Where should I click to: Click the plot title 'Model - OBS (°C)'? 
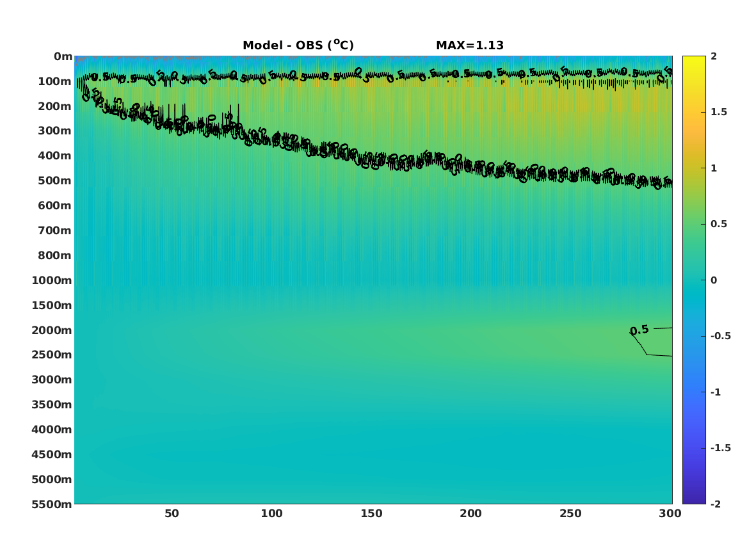point(298,45)
